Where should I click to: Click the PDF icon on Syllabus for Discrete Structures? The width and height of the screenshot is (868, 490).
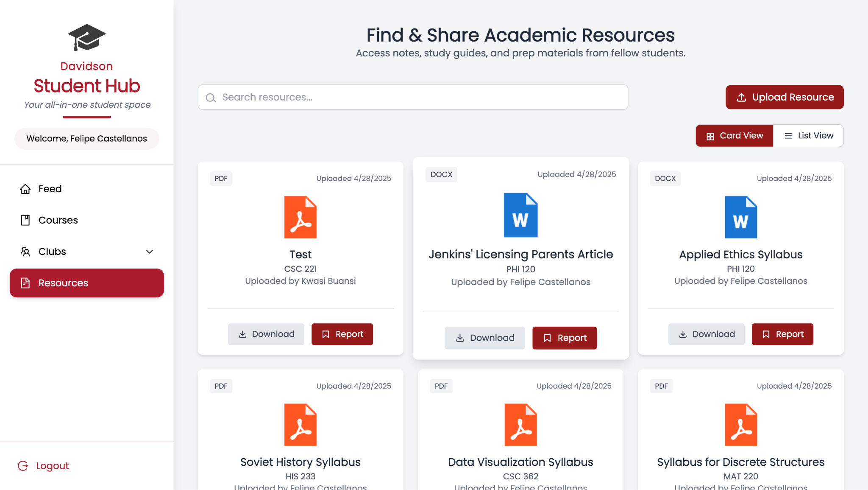coord(741,424)
